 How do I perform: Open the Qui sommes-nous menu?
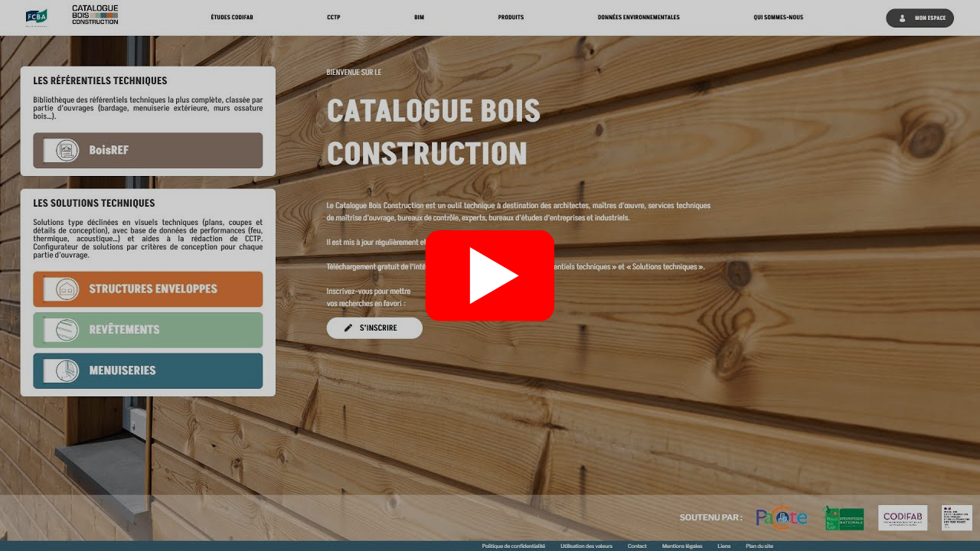coord(778,18)
